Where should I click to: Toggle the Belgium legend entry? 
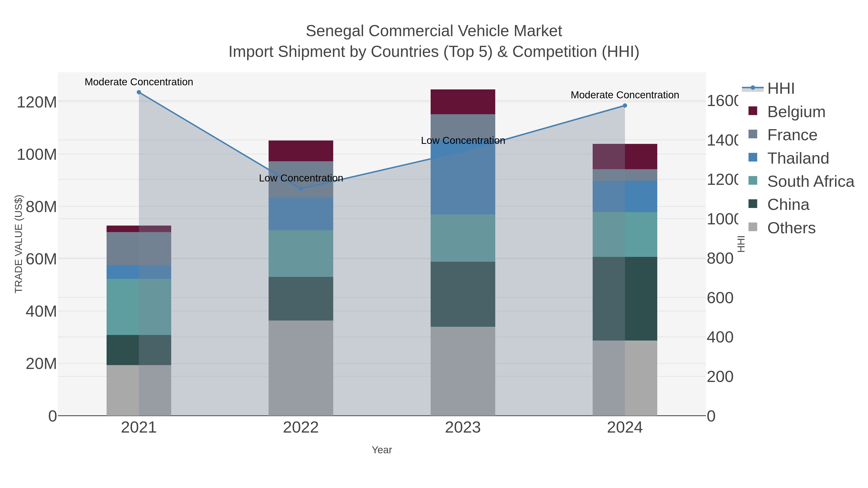787,112
